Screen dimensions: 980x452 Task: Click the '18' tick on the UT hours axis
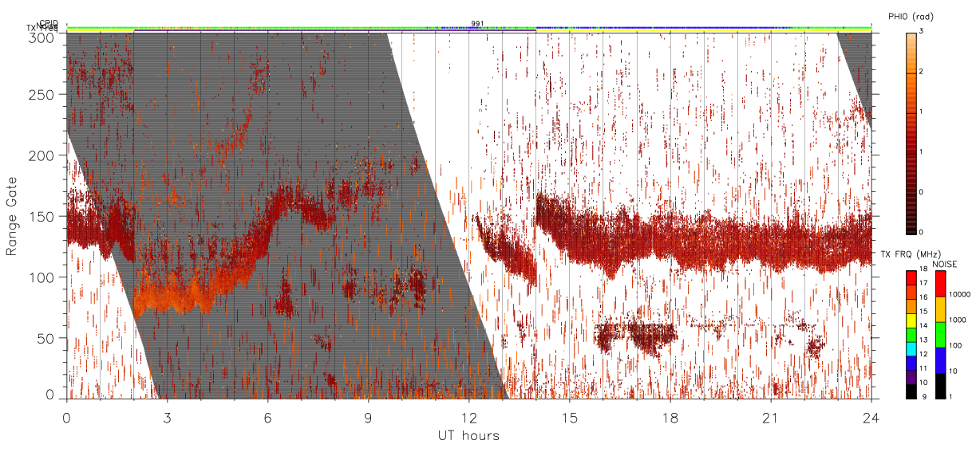pos(670,417)
